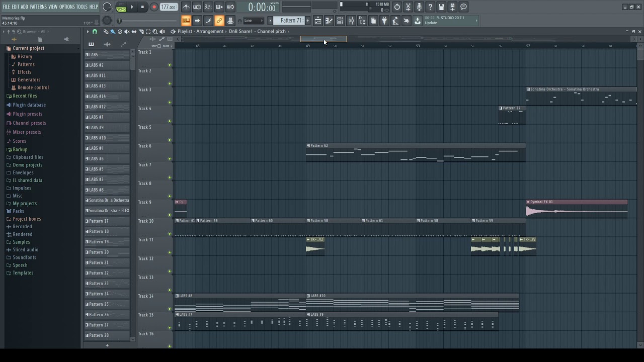Click the main pitch knob
This screenshot has height=362, width=644.
pyautogui.click(x=107, y=21)
